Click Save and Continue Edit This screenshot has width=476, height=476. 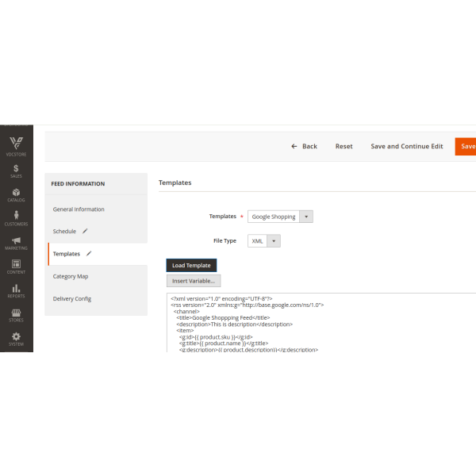click(406, 147)
